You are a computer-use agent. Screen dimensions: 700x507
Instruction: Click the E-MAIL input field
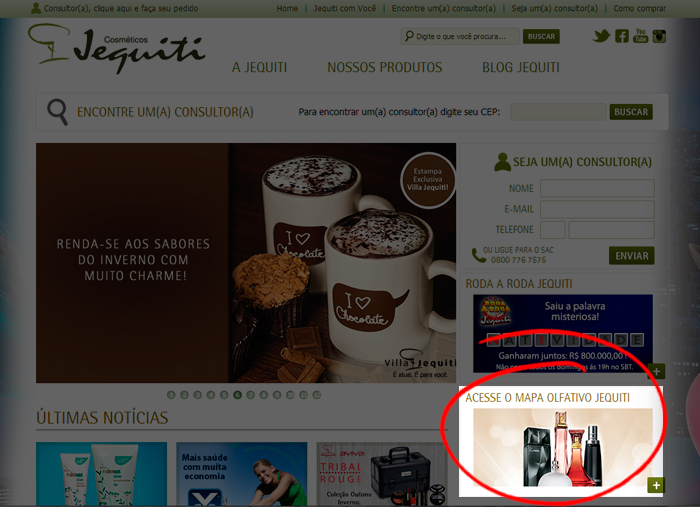pos(597,209)
